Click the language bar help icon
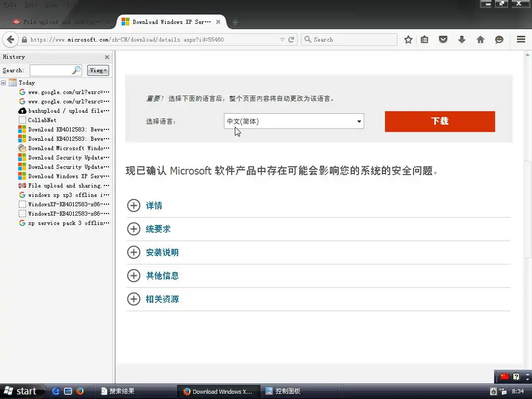 click(x=516, y=377)
